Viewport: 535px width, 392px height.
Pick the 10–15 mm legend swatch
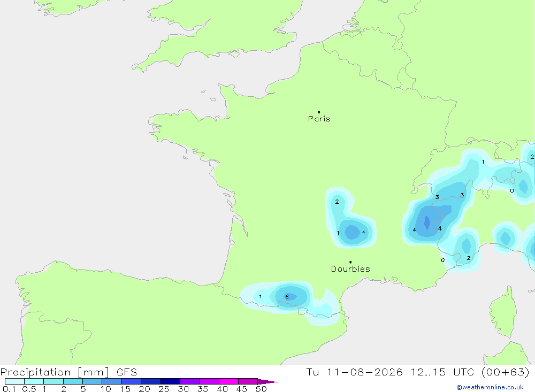pyautogui.click(x=112, y=381)
